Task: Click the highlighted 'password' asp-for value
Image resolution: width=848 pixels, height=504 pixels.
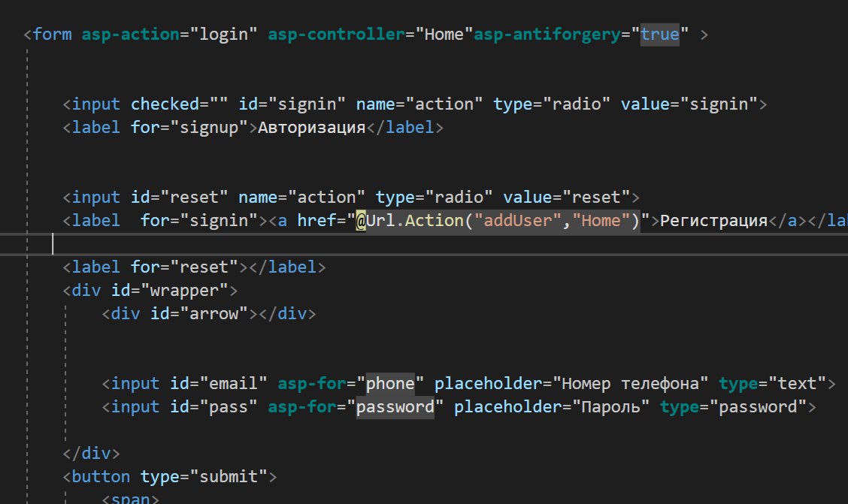Action: click(395, 407)
